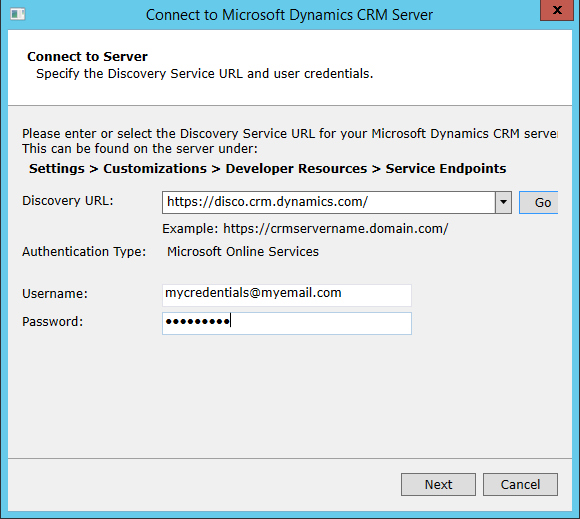Close the Connect to Microsoft Dynamics CRM Server dialog
The height and width of the screenshot is (519, 580).
tap(557, 10)
